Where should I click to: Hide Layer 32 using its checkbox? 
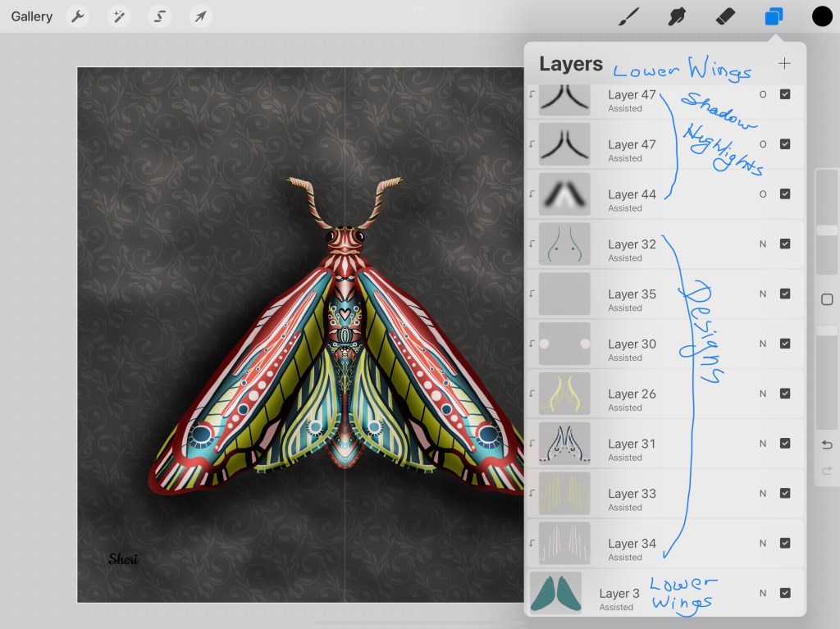coord(785,244)
